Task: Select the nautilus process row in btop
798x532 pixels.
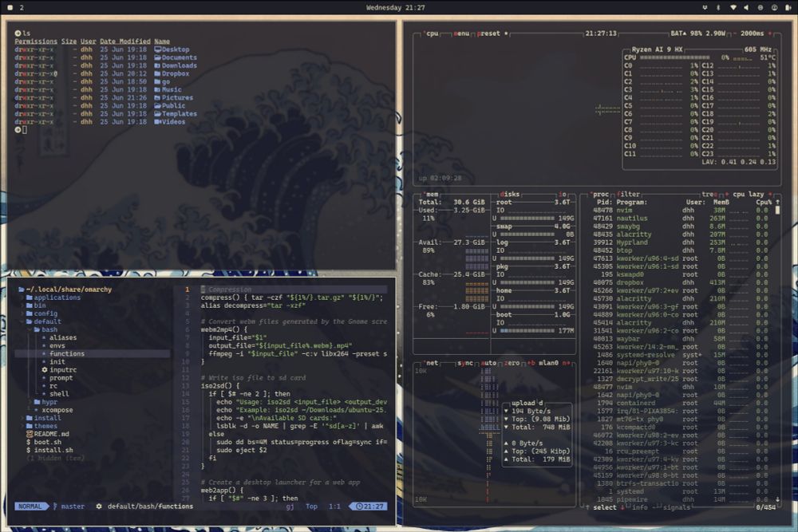Action: (681, 219)
